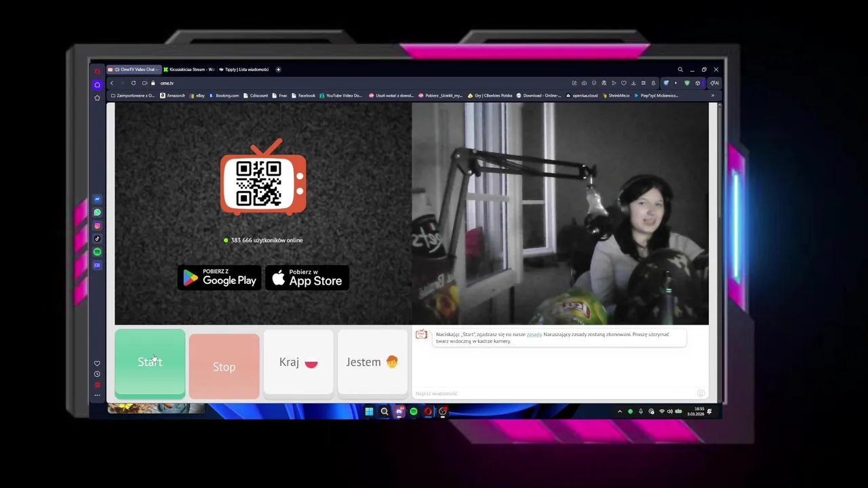Switch to the Kicusiakiciaa Stream tab

[x=189, y=69]
